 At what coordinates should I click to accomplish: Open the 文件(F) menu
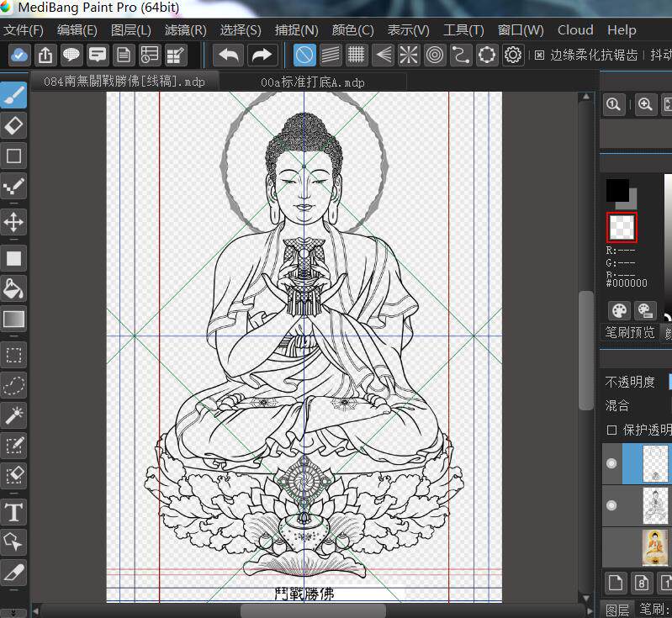click(x=24, y=30)
